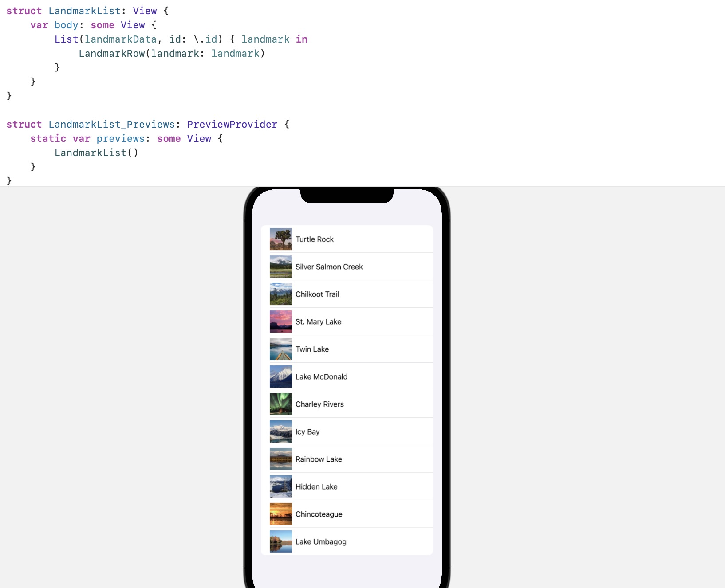Tap the Turtle Rock row text
Screen dimensions: 725x588
pyautogui.click(x=315, y=239)
